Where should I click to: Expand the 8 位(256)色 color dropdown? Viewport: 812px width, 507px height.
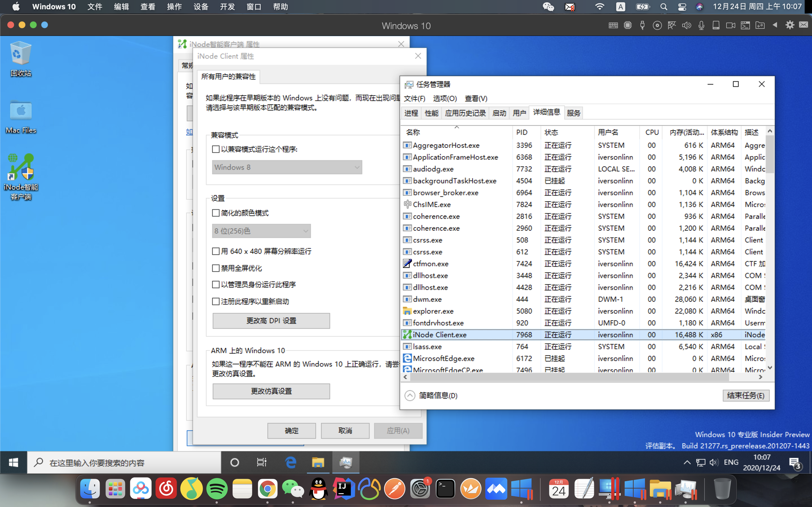click(261, 231)
